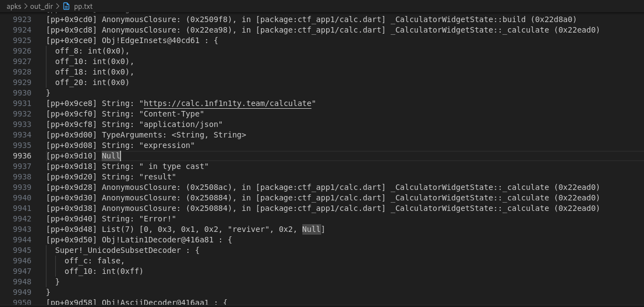Open the apks breadcrumb folder
Viewport: 644px width, 307px height.
[x=14, y=6]
